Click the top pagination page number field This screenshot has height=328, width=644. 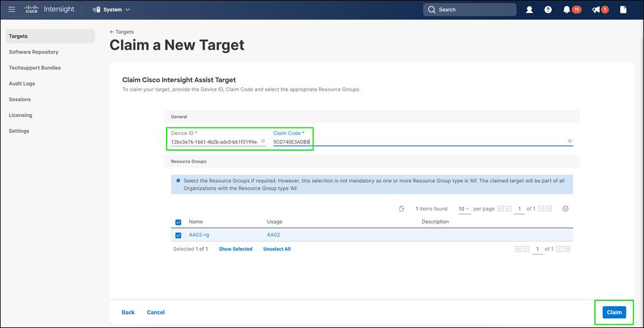pyautogui.click(x=519, y=209)
